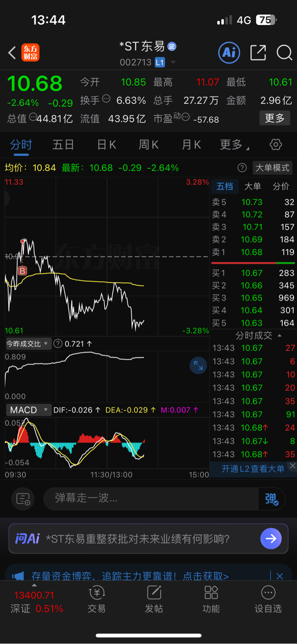Tap the 卖5 row at 10.73

(x=253, y=202)
